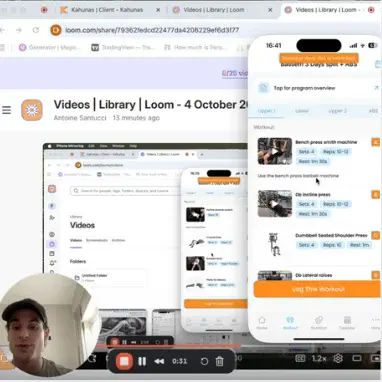The image size is (382, 382).
Task: Click orange badge beside Bench press smith machine
Action: (376, 142)
